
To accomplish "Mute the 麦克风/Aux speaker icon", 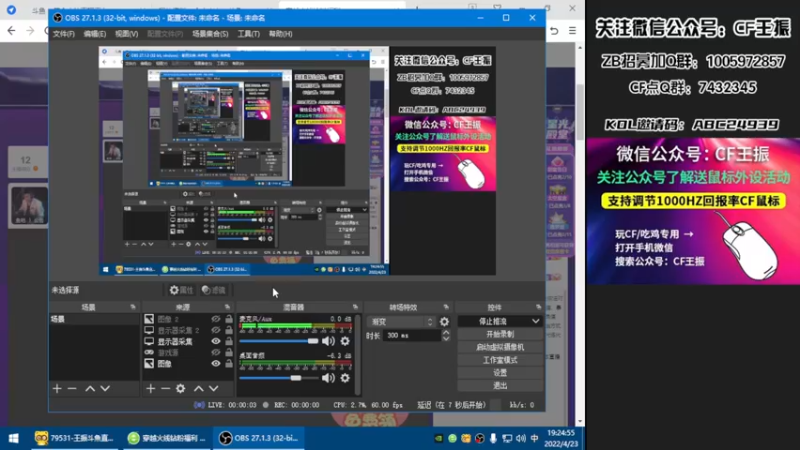I will 328,341.
